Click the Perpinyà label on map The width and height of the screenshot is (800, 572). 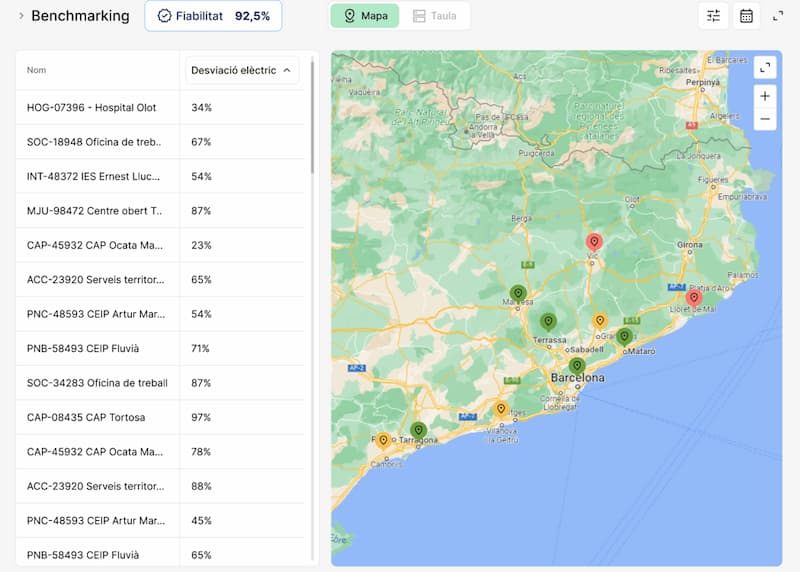703,82
